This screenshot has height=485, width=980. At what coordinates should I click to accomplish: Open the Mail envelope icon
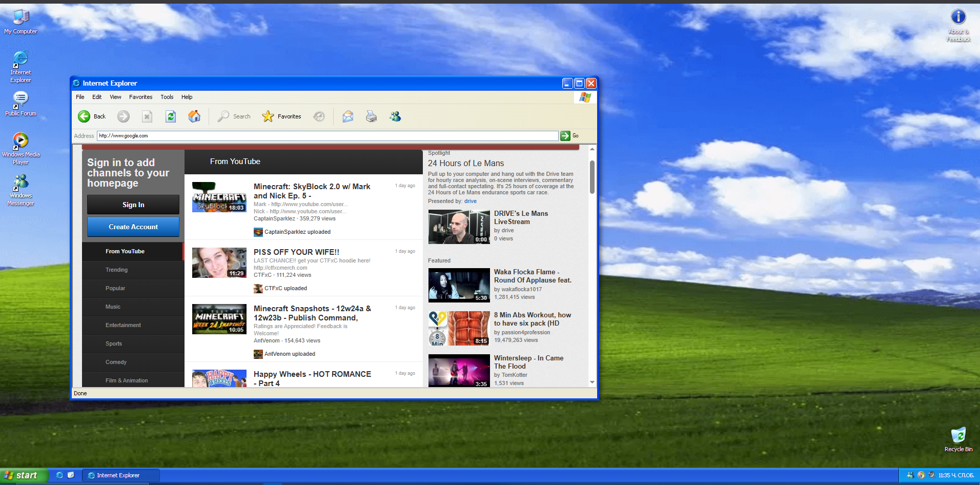coord(348,116)
